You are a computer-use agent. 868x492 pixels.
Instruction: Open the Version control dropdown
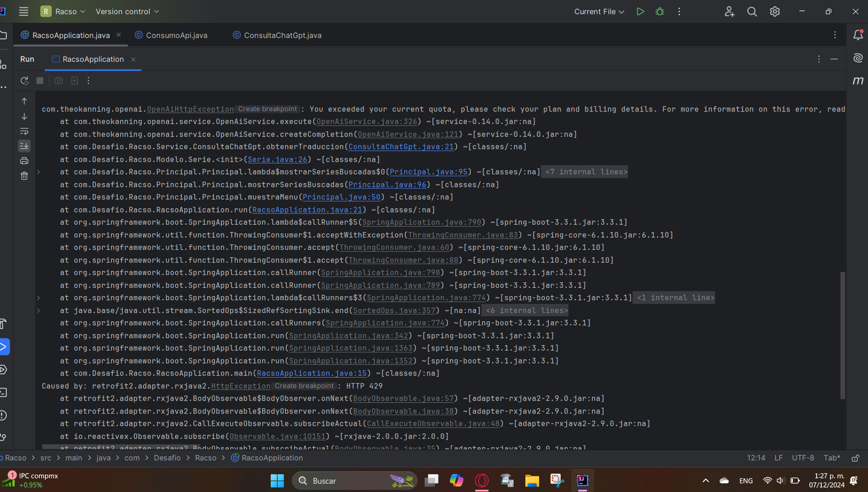tap(127, 11)
